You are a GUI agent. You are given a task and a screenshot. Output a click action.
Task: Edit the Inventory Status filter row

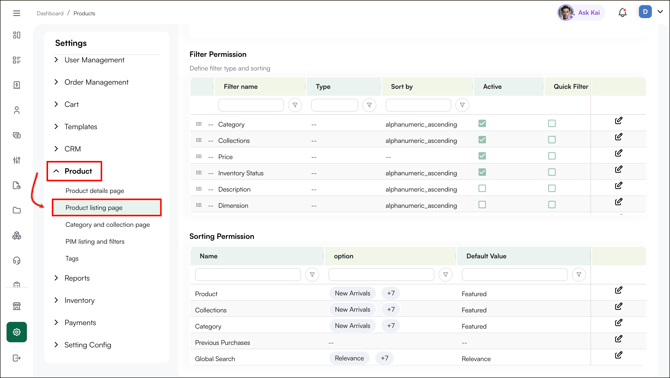618,170
